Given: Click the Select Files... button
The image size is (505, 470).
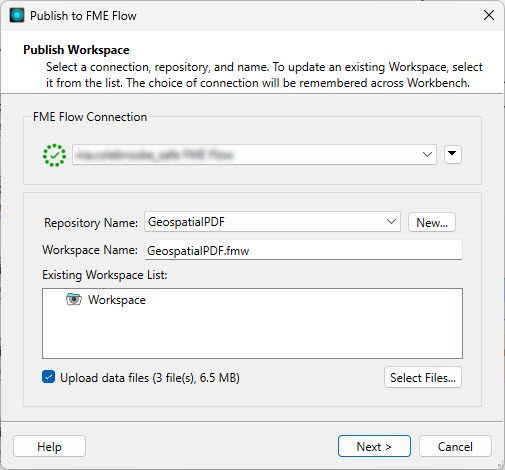Looking at the screenshot, I should 423,377.
